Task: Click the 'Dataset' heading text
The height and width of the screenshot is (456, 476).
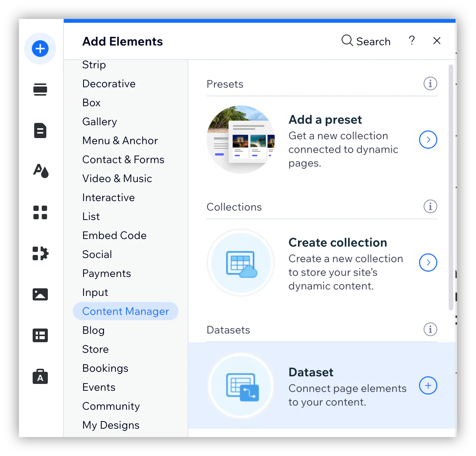Action: click(311, 372)
